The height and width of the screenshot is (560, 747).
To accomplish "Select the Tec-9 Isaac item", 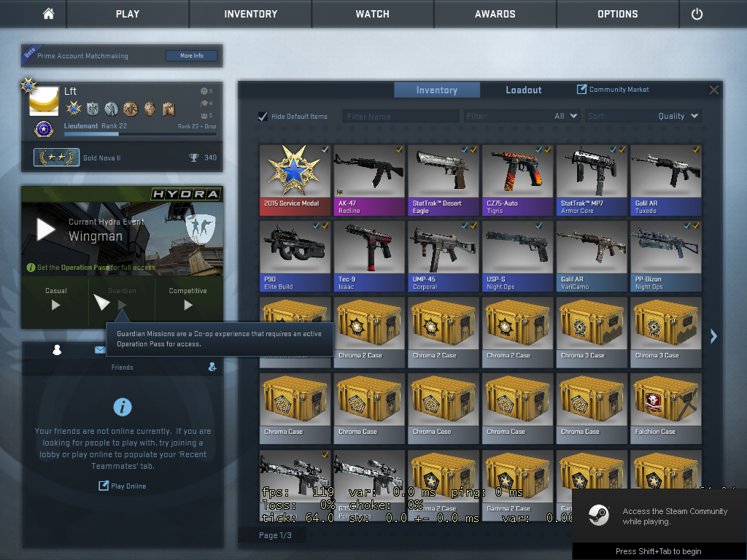I will pyautogui.click(x=369, y=256).
